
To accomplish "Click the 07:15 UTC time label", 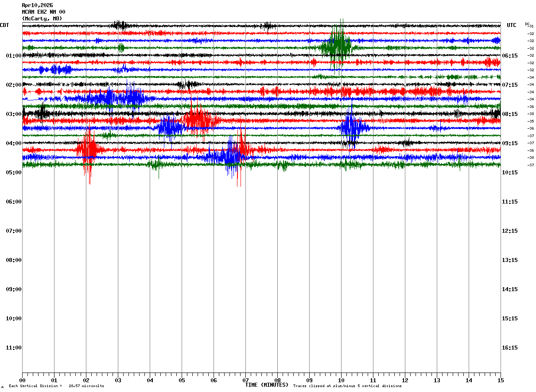I will click(x=509, y=85).
